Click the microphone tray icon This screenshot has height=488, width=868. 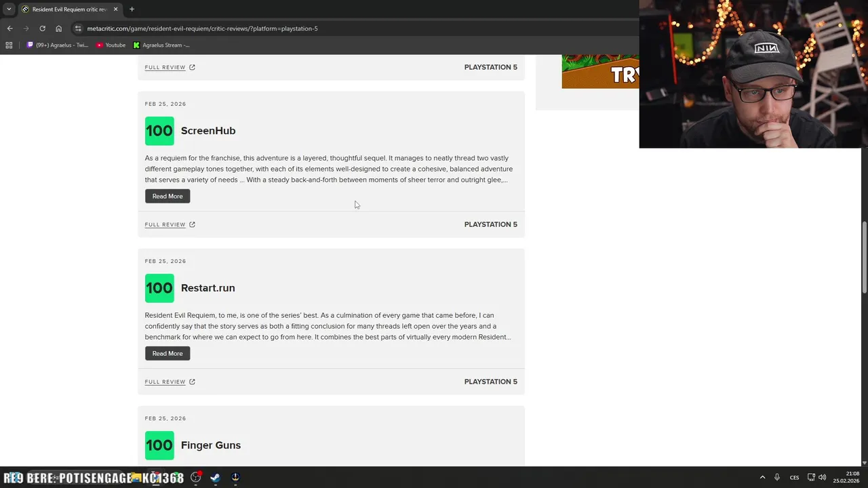click(x=777, y=477)
